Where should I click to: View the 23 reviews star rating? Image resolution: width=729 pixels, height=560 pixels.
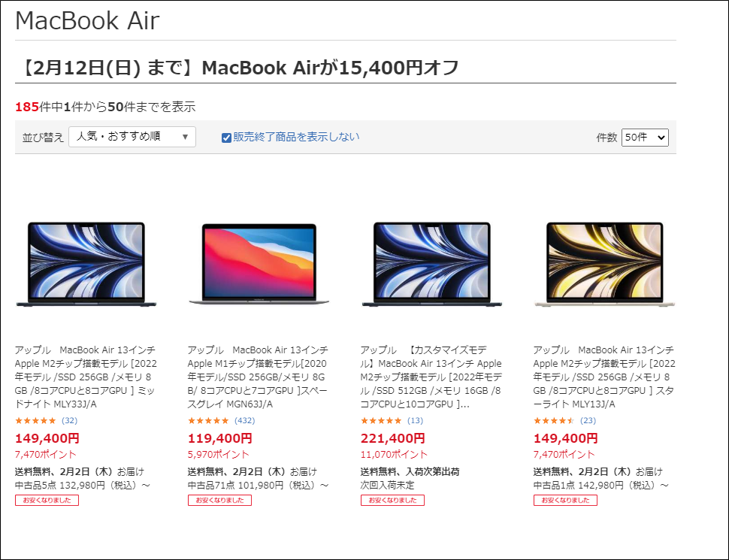pyautogui.click(x=565, y=420)
